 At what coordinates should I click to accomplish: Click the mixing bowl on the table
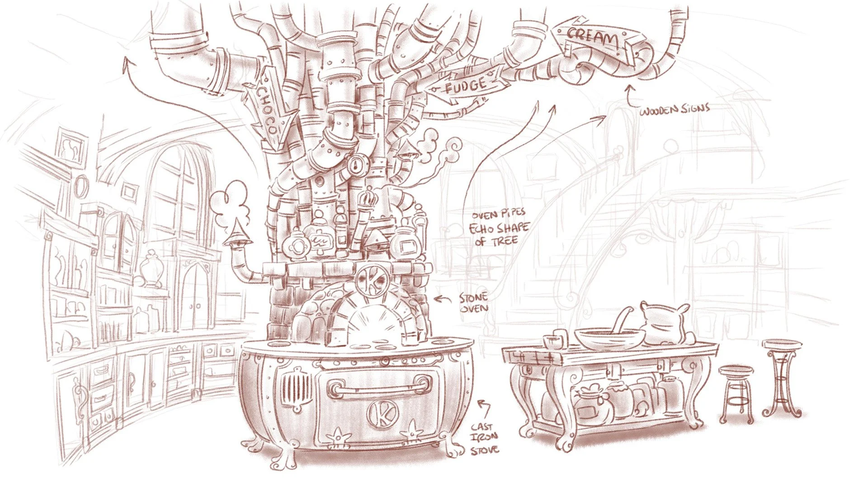[610, 339]
